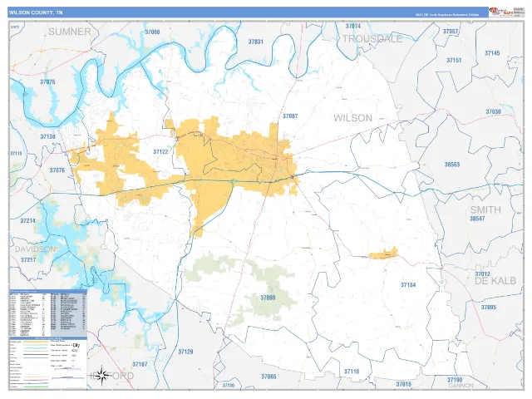Click ZIP code label 37076

pyautogui.click(x=57, y=170)
